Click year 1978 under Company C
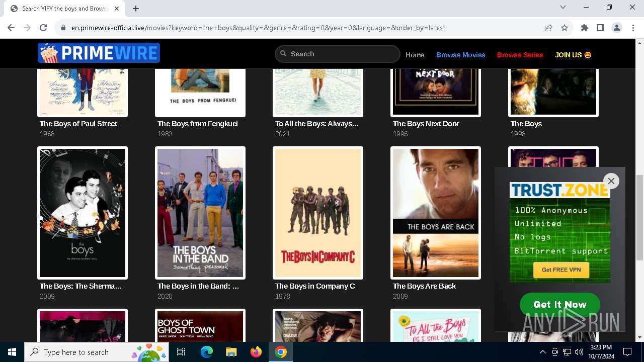The image size is (644, 362). coord(283,296)
